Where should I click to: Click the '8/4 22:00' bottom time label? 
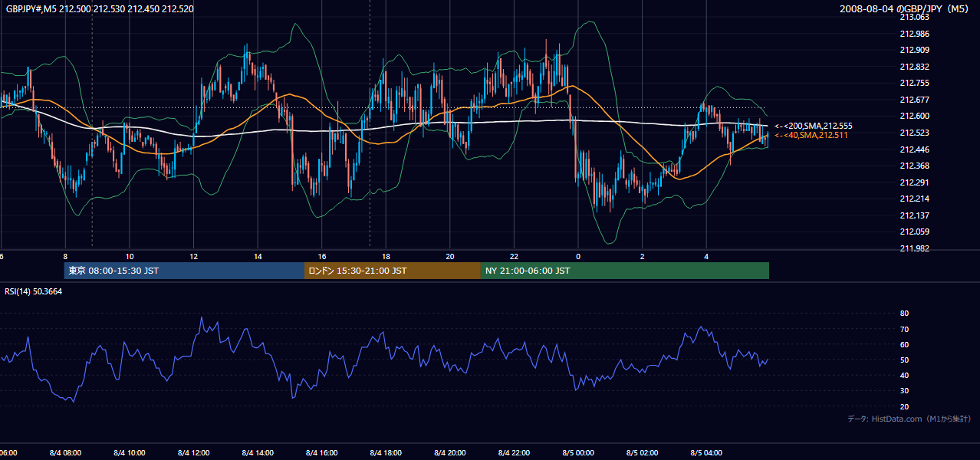point(514,453)
